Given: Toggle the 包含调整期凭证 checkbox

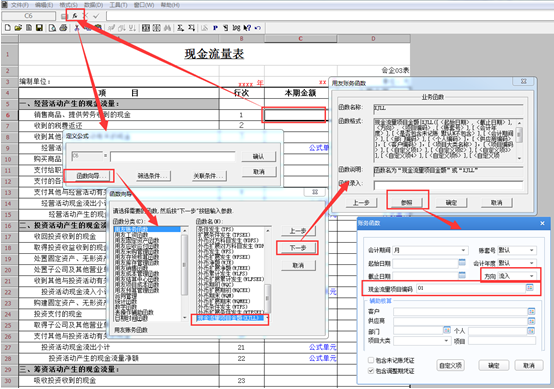Looking at the screenshot, I should pyautogui.click(x=371, y=371).
